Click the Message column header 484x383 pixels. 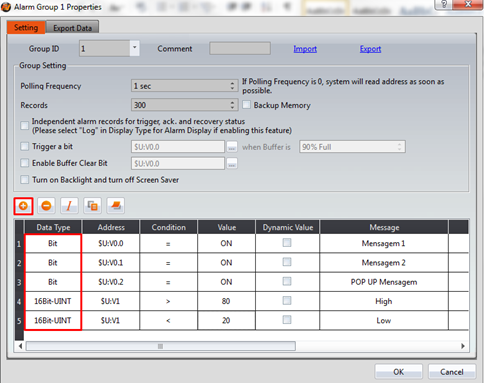(384, 227)
